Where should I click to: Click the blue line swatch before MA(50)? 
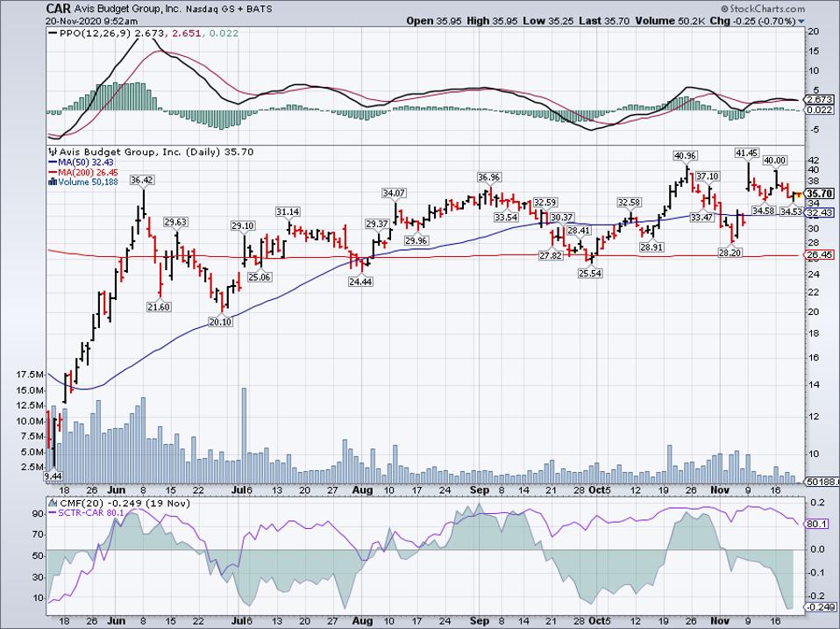(53, 162)
